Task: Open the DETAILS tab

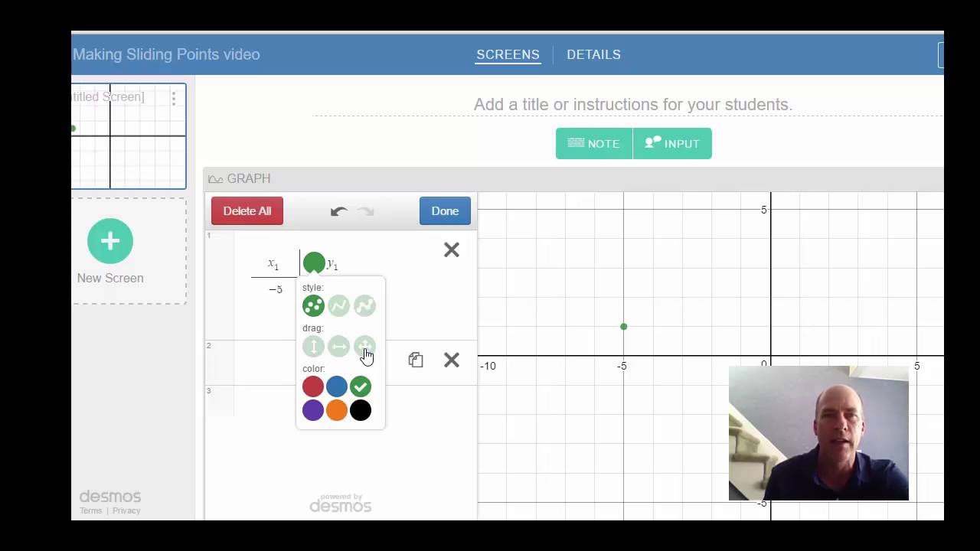Action: point(593,54)
